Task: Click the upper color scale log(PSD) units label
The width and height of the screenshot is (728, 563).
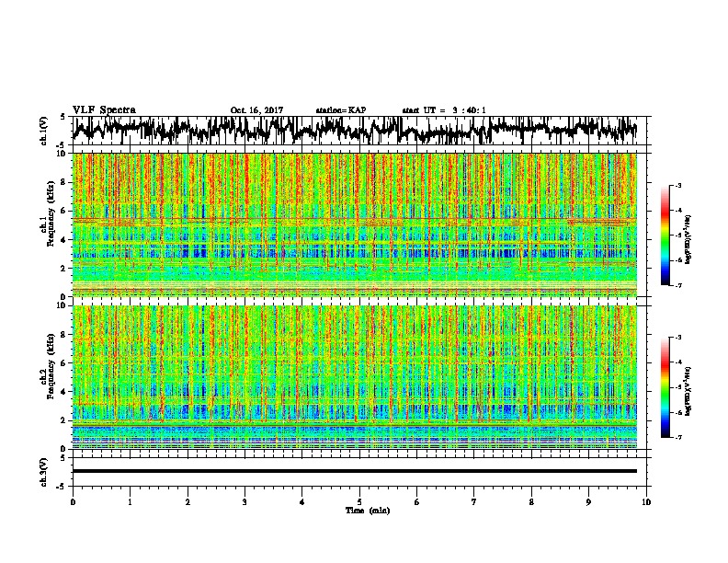Action: pos(688,240)
